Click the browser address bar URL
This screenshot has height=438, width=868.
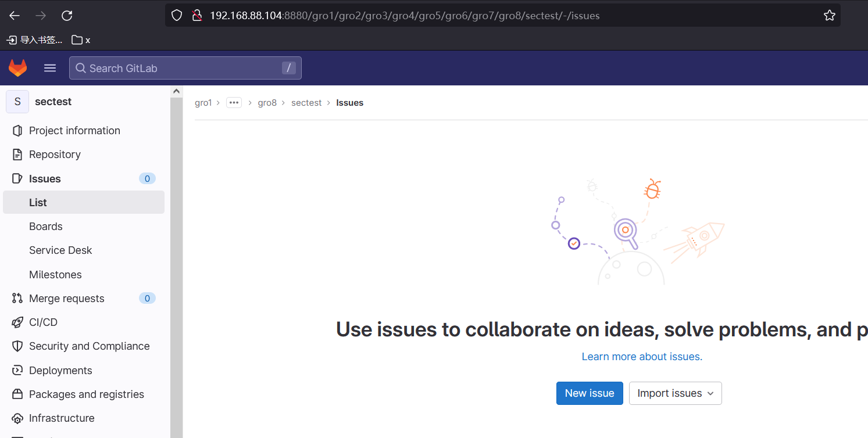coord(405,16)
